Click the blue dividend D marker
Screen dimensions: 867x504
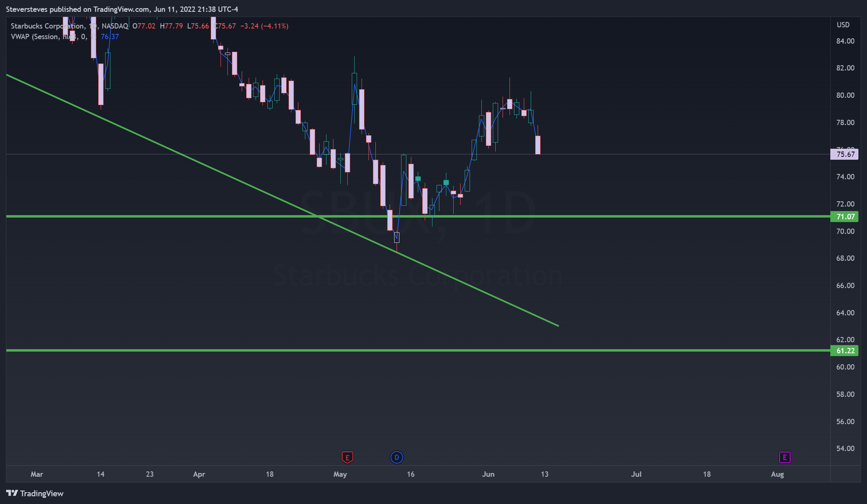[x=397, y=457]
